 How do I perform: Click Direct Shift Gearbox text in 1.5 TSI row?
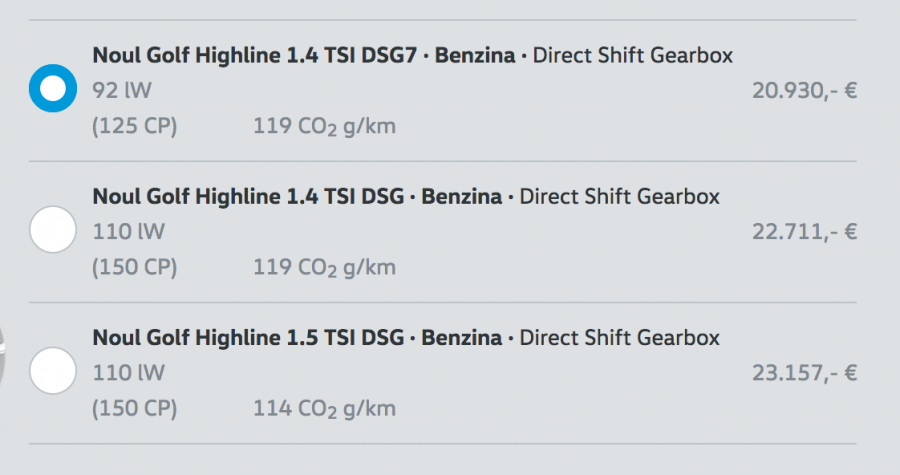tap(619, 338)
